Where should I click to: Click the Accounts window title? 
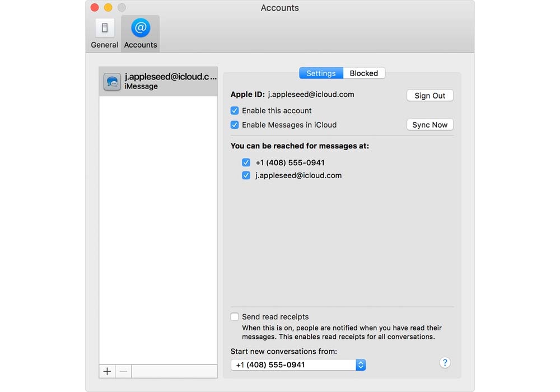[x=279, y=8]
